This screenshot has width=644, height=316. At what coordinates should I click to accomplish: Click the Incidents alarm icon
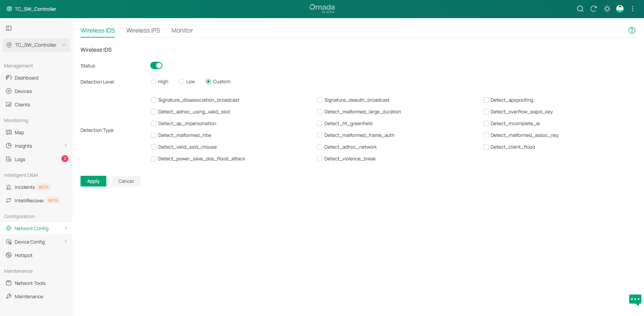[9, 187]
